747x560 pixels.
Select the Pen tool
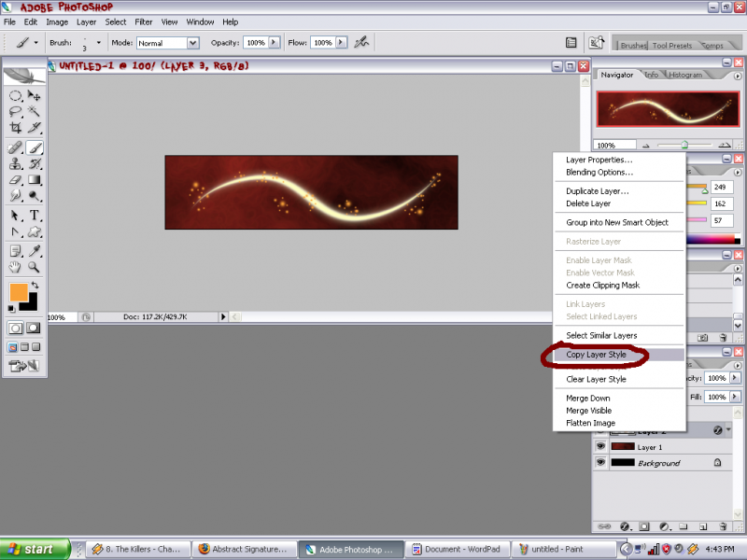click(x=15, y=231)
